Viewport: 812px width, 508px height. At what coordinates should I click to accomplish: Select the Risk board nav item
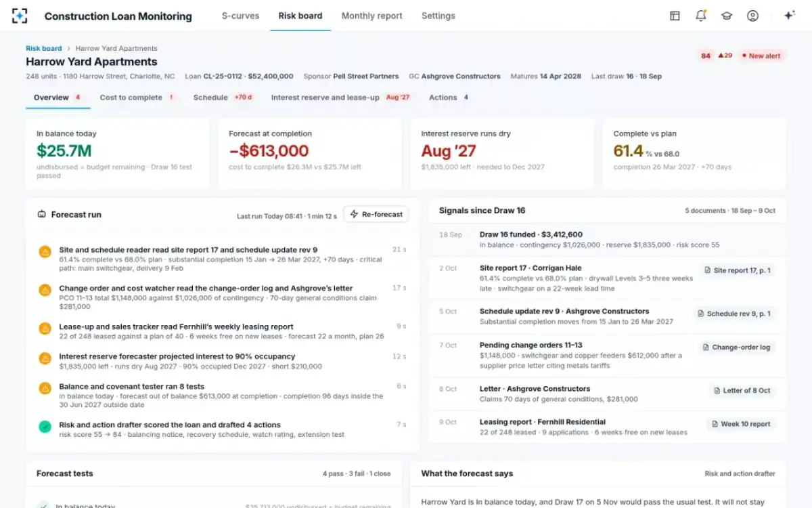click(x=300, y=16)
